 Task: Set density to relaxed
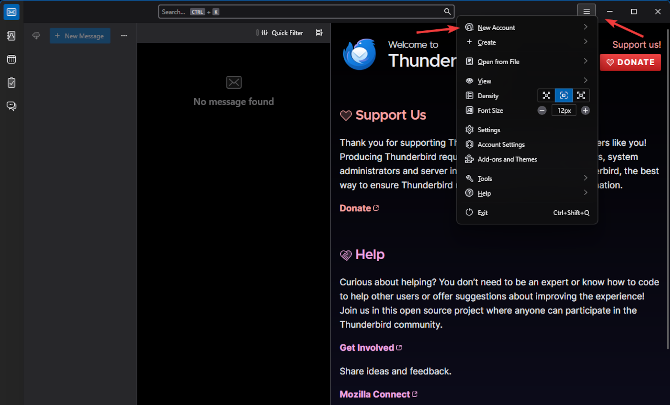(x=581, y=95)
